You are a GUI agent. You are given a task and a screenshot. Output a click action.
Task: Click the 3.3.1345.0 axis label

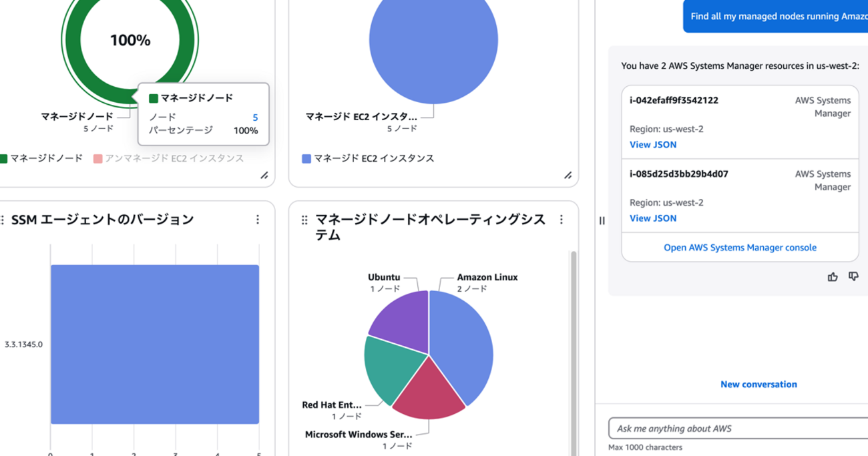23,345
